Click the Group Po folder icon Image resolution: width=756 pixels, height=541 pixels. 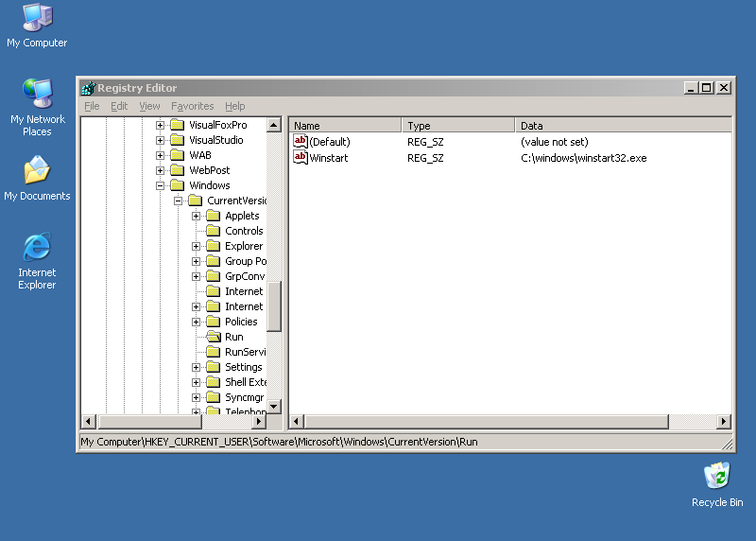pos(214,261)
